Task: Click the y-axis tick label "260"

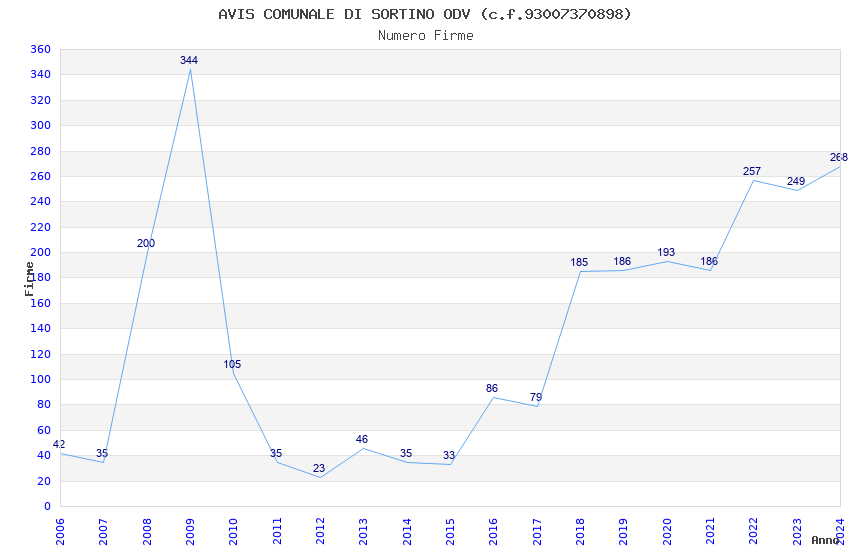Action: (41, 176)
